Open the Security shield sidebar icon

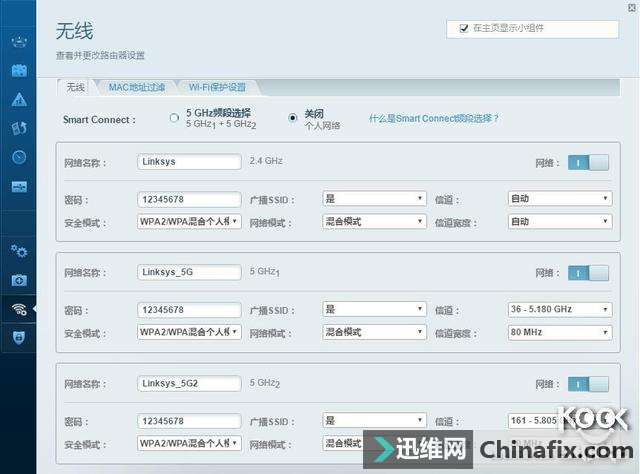click(19, 337)
